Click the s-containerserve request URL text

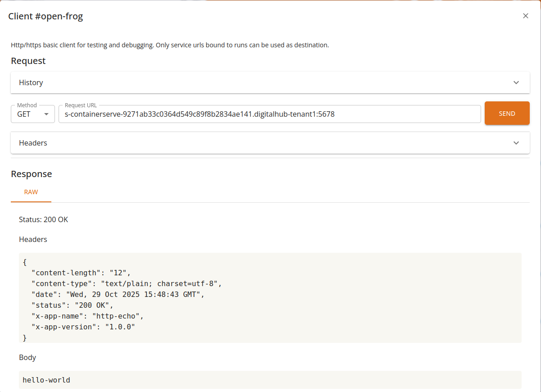click(200, 114)
